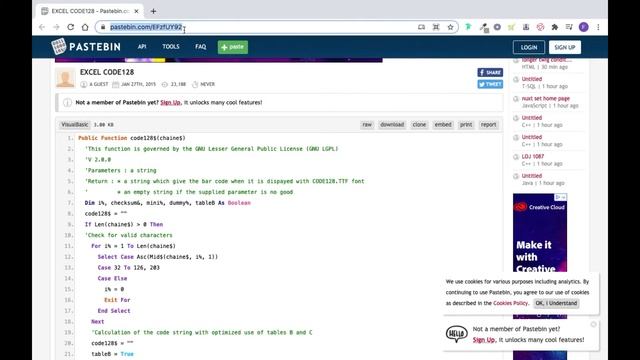
Task: Open the TOOLS menu item
Action: (171, 47)
